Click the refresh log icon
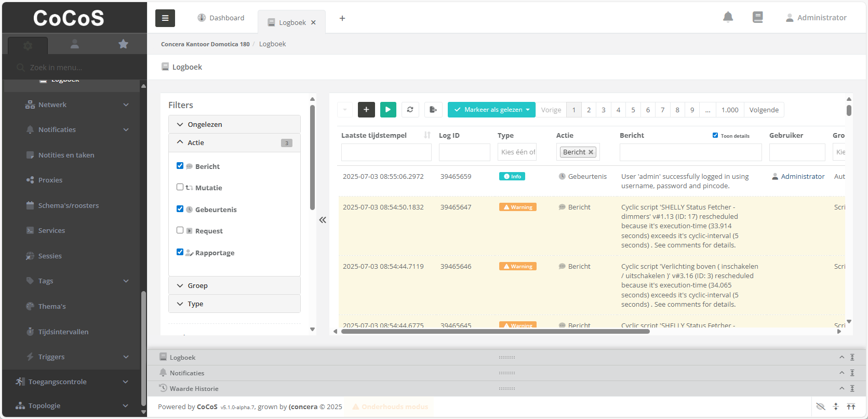Screen dimensions: 868x419 coord(410,110)
